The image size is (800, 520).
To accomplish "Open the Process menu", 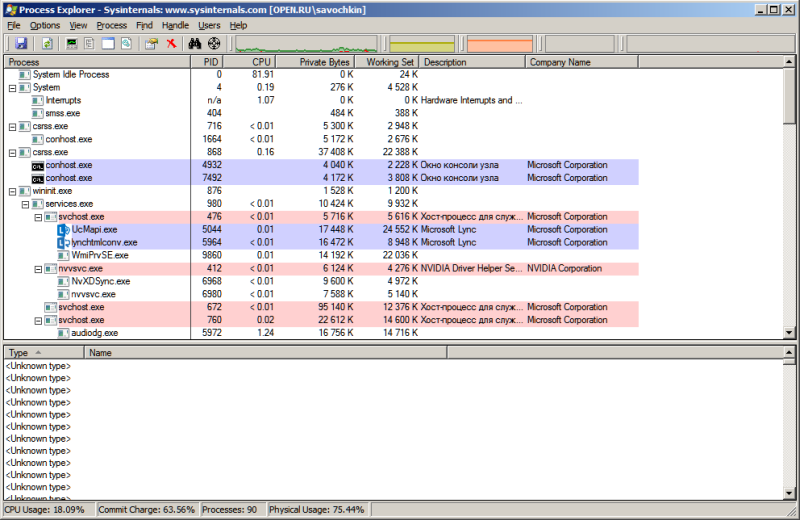I will 111,25.
